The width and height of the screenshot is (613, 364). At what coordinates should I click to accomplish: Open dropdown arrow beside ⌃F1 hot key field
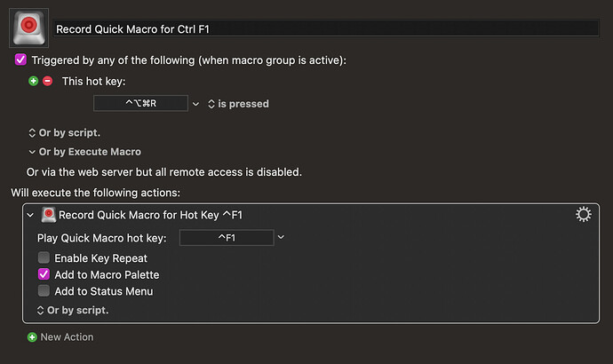(281, 237)
